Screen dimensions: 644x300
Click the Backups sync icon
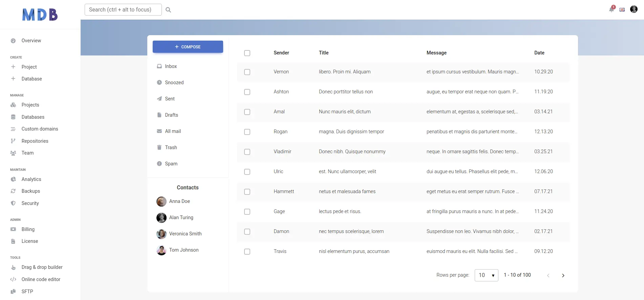13,191
